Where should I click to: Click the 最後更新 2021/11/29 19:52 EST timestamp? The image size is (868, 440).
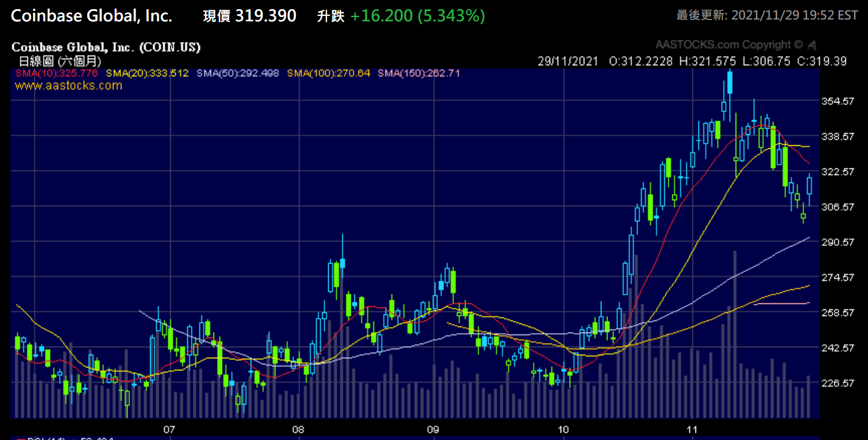coord(767,15)
